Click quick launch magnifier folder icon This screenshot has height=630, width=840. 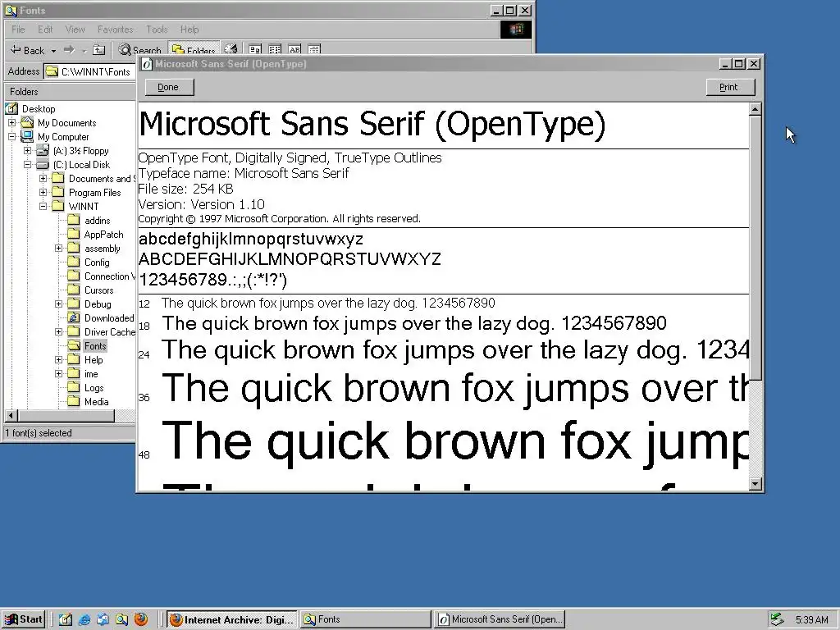pyautogui.click(x=121, y=620)
